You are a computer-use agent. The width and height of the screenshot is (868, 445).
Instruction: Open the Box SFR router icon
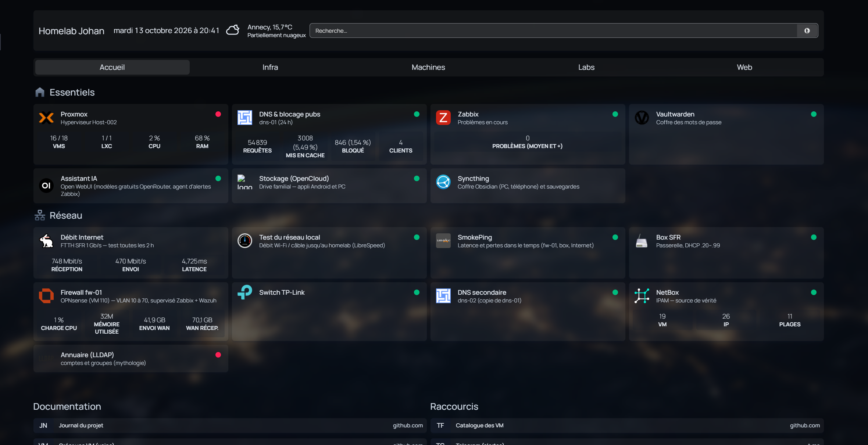[x=642, y=241]
